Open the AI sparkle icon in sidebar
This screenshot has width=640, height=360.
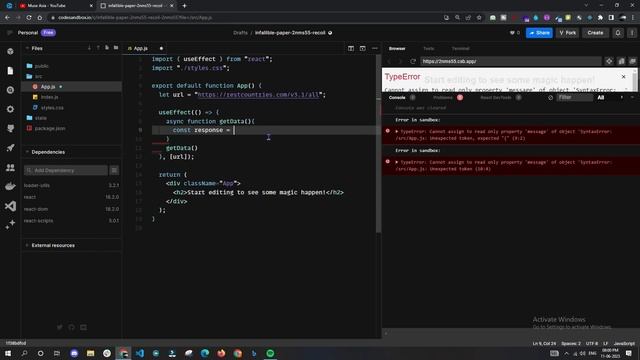click(x=10, y=224)
